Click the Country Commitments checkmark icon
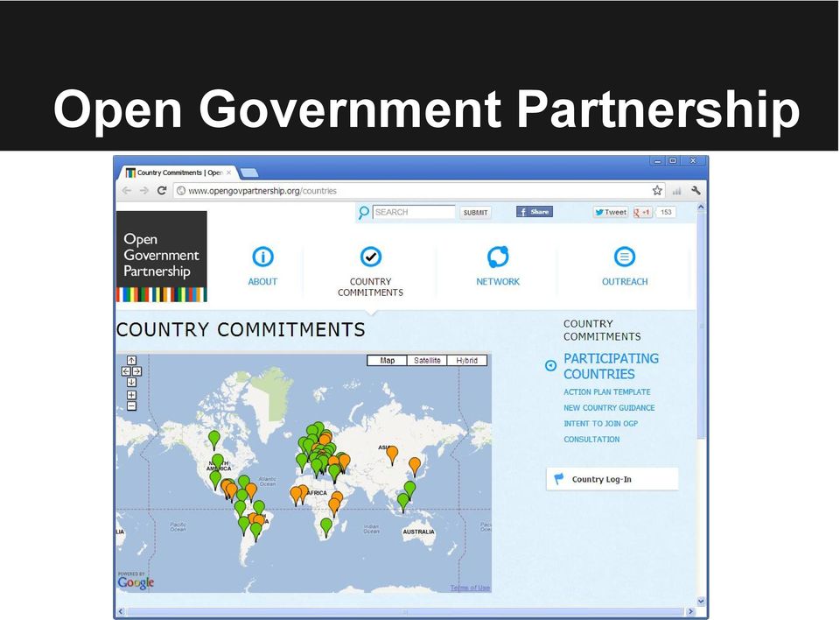Image resolution: width=840 pixels, height=620 pixels. [371, 257]
